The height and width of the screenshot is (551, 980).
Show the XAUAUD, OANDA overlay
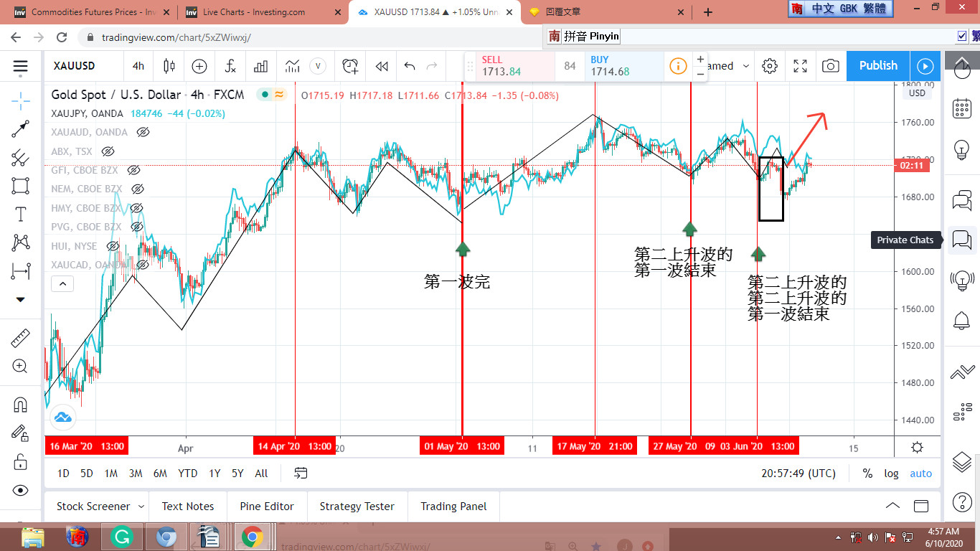click(143, 132)
